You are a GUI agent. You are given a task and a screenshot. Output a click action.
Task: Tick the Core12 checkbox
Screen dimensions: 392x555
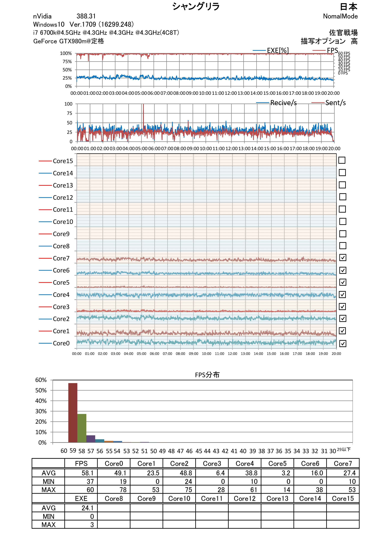tap(343, 197)
